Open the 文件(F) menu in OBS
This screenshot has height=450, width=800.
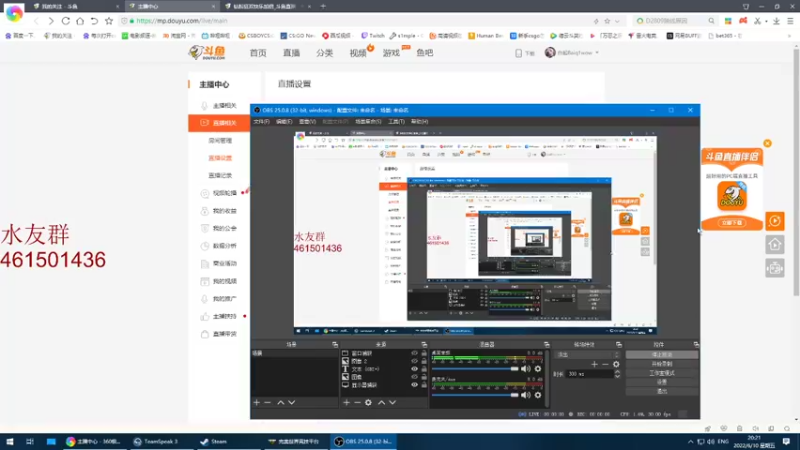[261, 121]
